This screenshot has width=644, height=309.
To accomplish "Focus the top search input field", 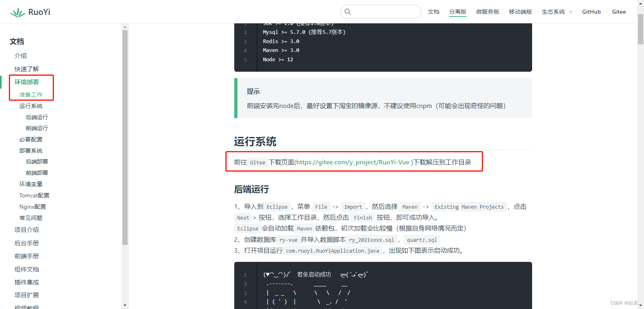I will click(381, 12).
